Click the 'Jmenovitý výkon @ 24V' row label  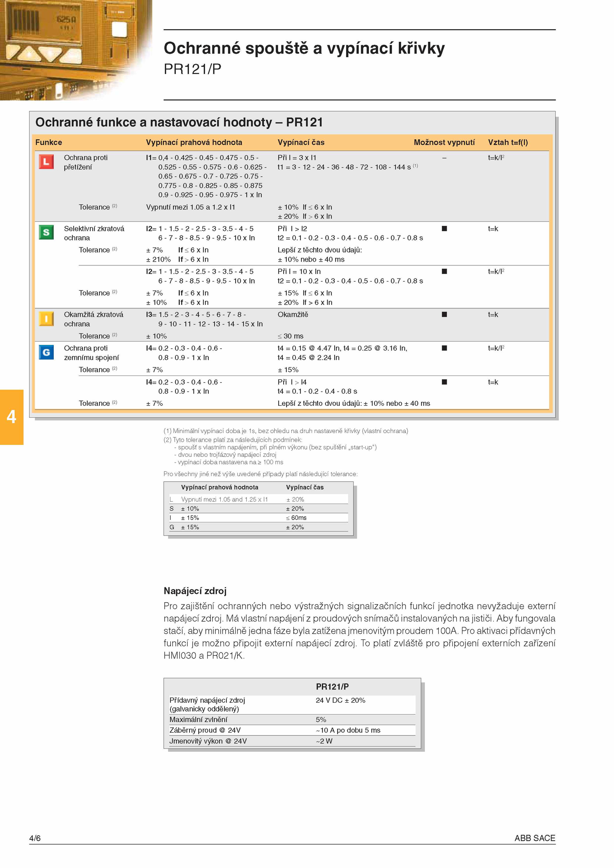click(x=208, y=741)
